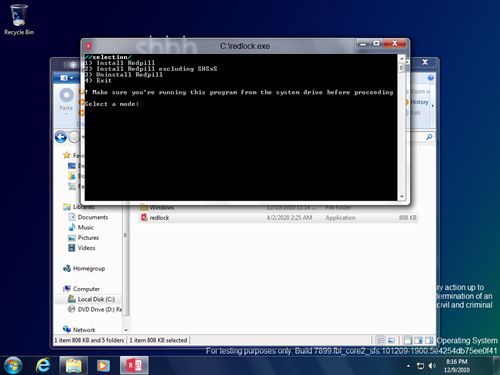This screenshot has width=500, height=375.
Task: Open Windows Explorer taskbar button
Action: point(74,365)
